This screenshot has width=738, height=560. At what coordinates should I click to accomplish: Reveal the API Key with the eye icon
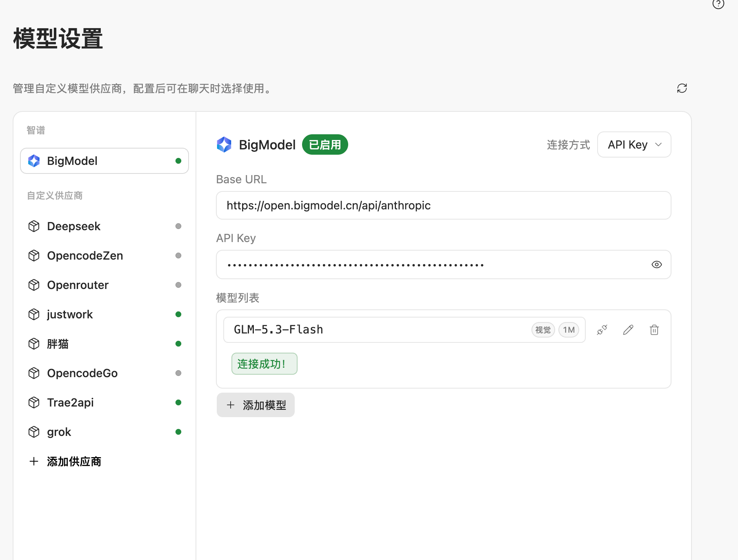click(x=656, y=264)
